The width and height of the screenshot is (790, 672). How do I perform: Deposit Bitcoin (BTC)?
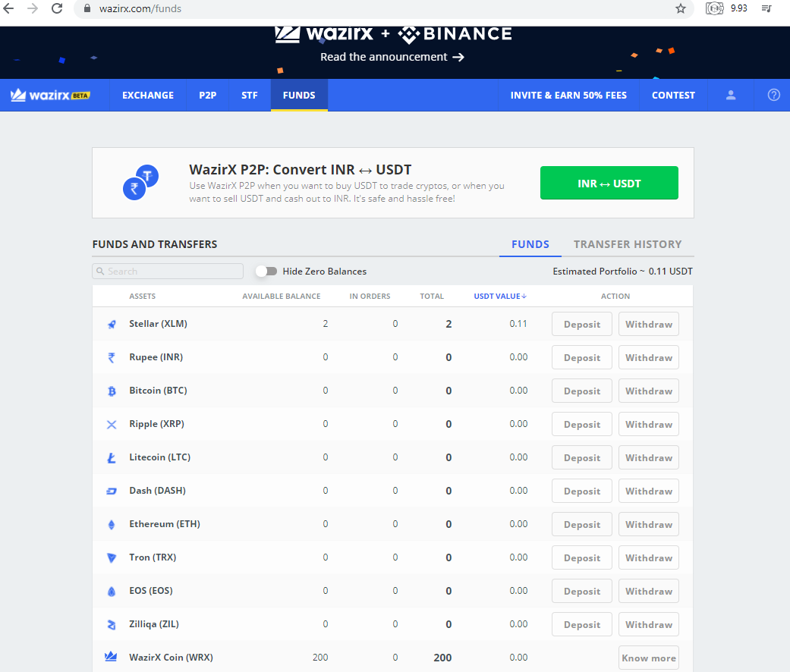[x=582, y=391]
